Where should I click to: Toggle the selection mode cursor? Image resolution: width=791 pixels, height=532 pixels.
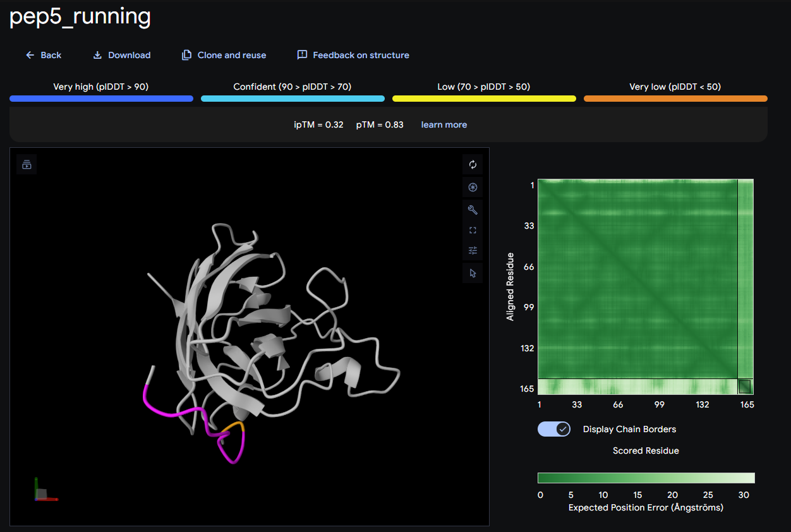click(x=473, y=273)
